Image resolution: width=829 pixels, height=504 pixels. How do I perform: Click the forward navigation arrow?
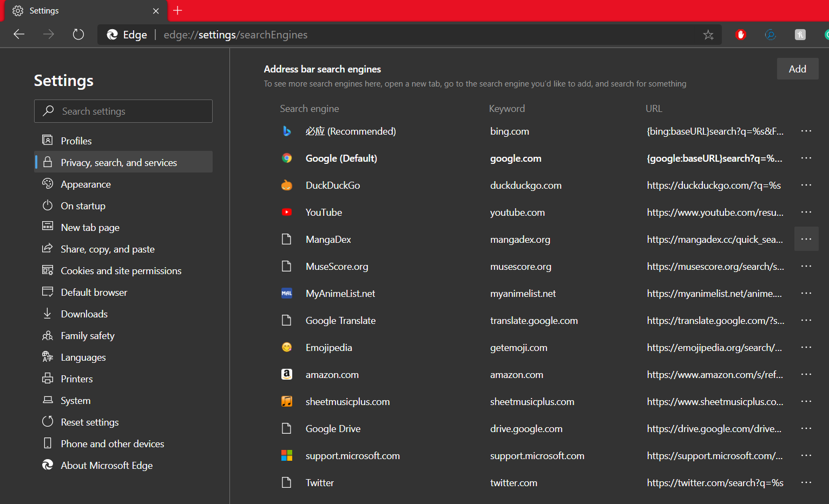[49, 35]
